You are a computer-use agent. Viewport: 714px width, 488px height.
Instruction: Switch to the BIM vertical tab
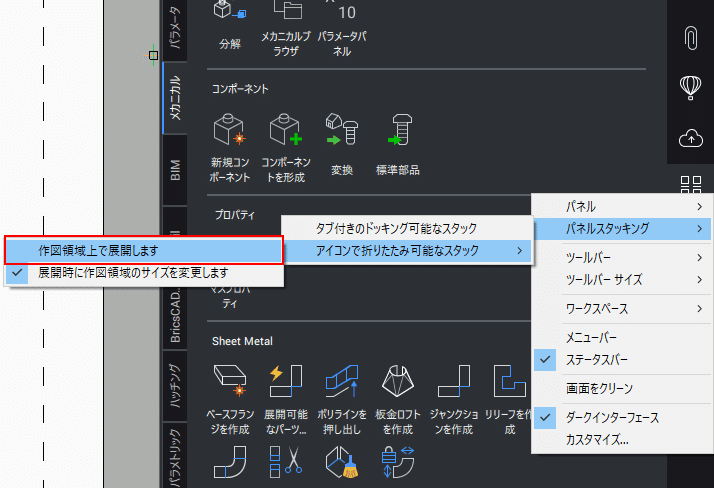click(x=175, y=170)
